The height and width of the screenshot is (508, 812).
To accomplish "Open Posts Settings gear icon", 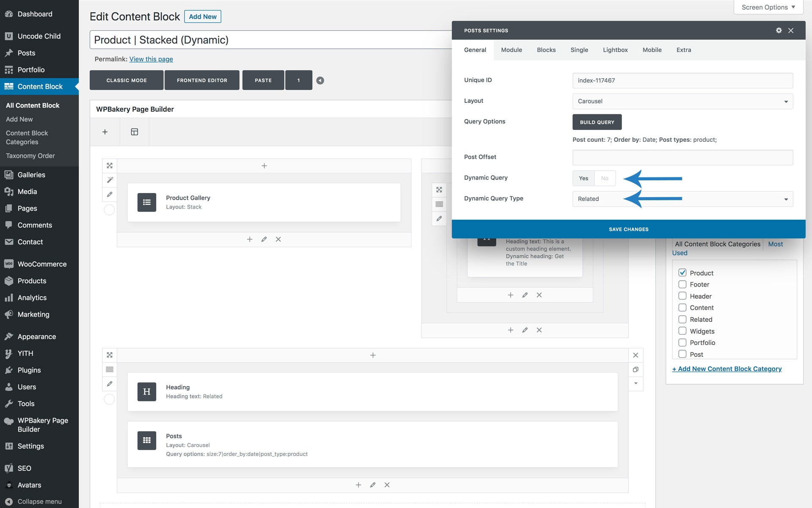I will click(x=779, y=30).
